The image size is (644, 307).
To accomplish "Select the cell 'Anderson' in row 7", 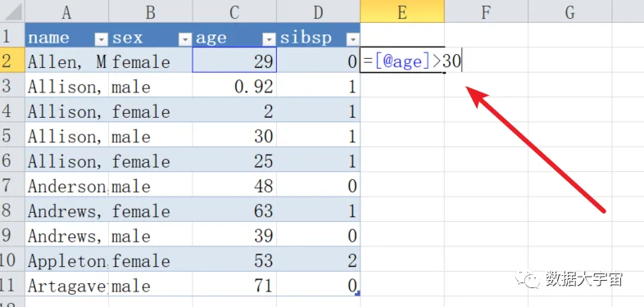I will 66,184.
